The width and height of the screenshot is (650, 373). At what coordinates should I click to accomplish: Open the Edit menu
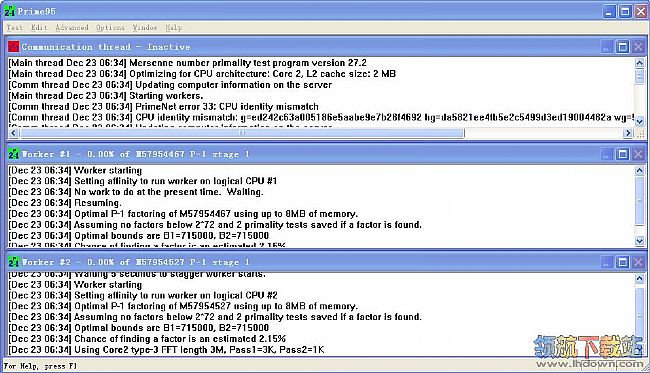pyautogui.click(x=39, y=27)
